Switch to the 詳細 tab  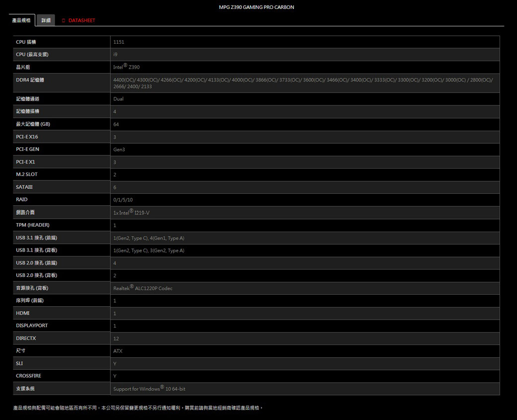coord(46,20)
